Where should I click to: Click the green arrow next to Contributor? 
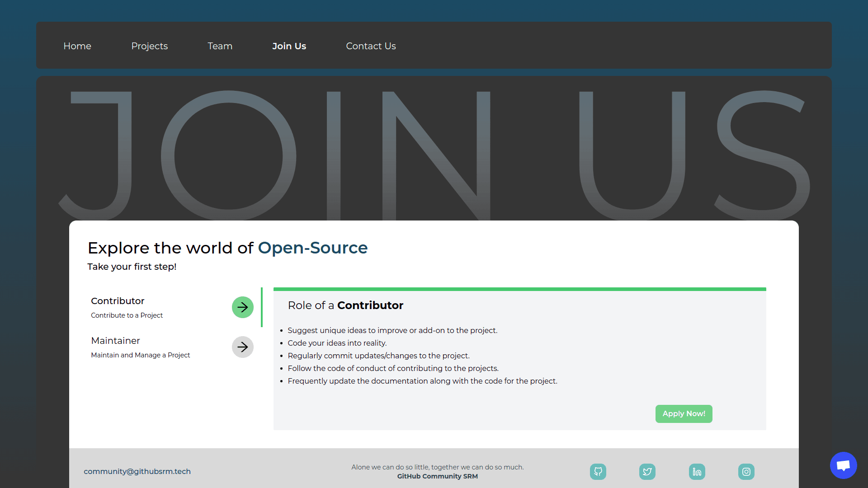pyautogui.click(x=243, y=307)
